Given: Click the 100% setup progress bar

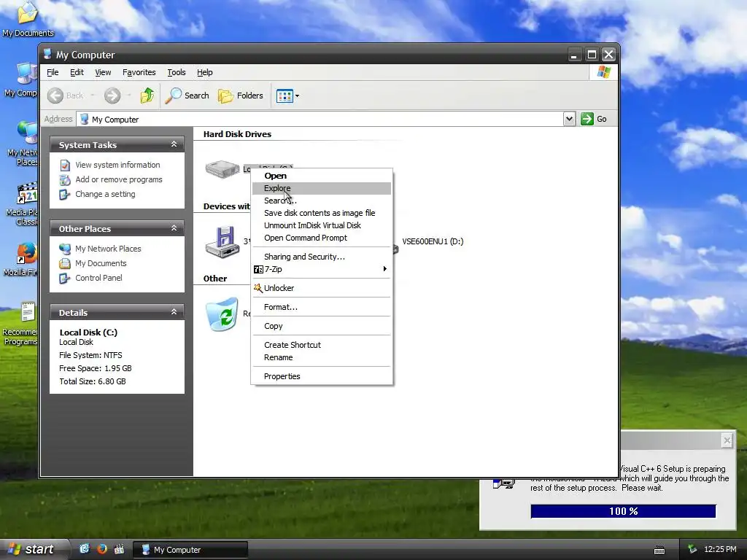Looking at the screenshot, I should (623, 511).
